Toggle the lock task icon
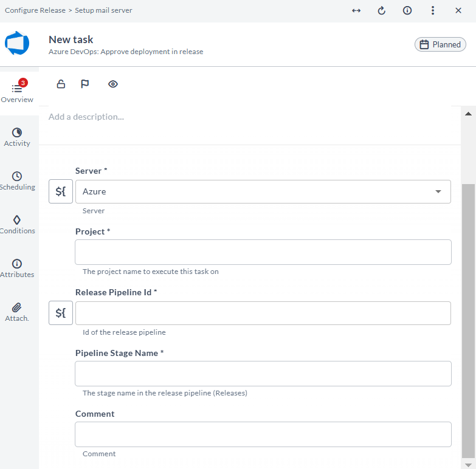The width and height of the screenshot is (476, 469). tap(61, 84)
